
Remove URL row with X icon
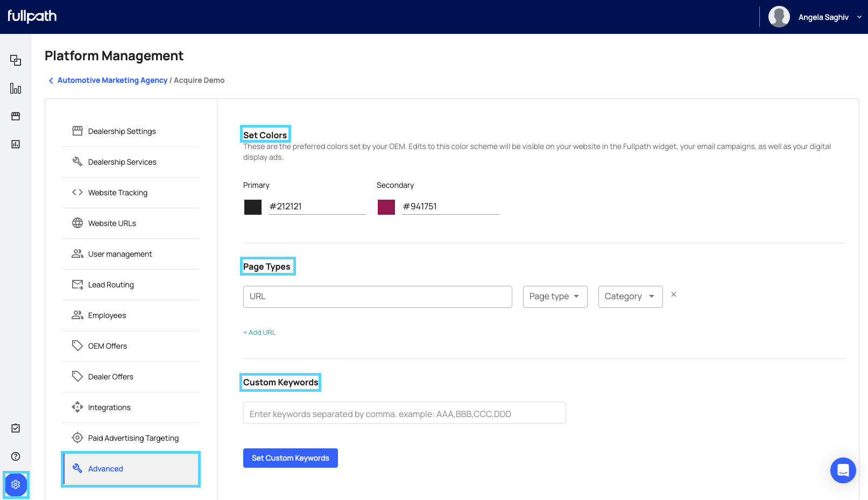tap(674, 294)
